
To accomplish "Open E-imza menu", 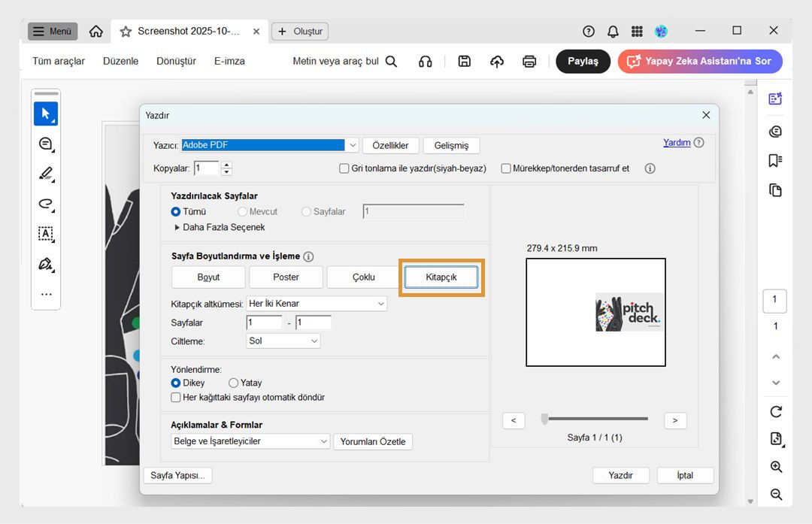I will (229, 61).
